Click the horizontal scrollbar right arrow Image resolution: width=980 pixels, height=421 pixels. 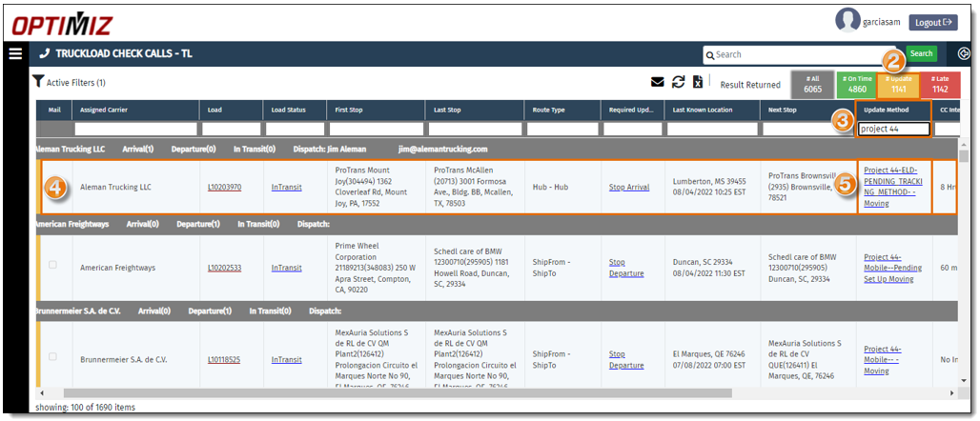tap(951, 393)
